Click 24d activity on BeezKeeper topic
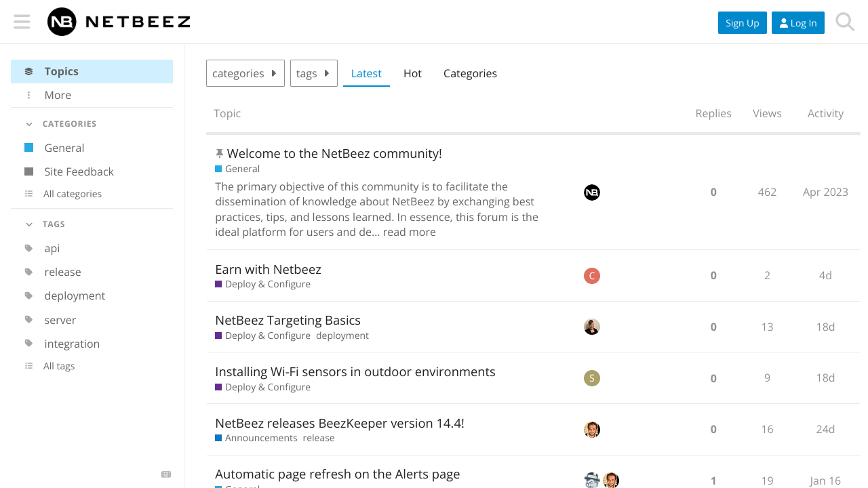 point(825,429)
